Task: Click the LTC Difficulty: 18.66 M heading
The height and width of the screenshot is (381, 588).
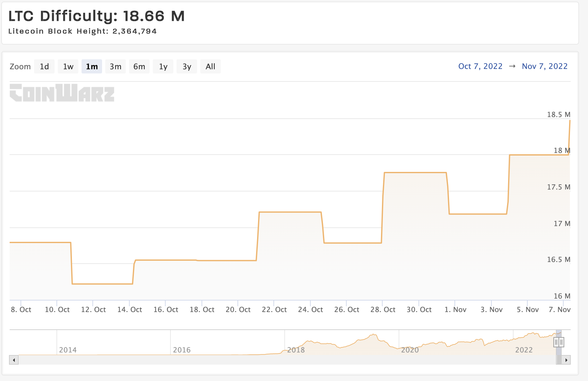Action: click(97, 16)
